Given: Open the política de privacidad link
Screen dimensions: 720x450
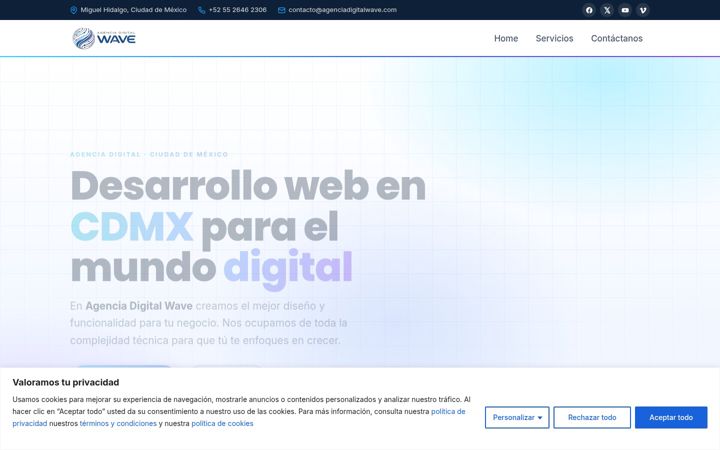Looking at the screenshot, I should coord(448,411).
